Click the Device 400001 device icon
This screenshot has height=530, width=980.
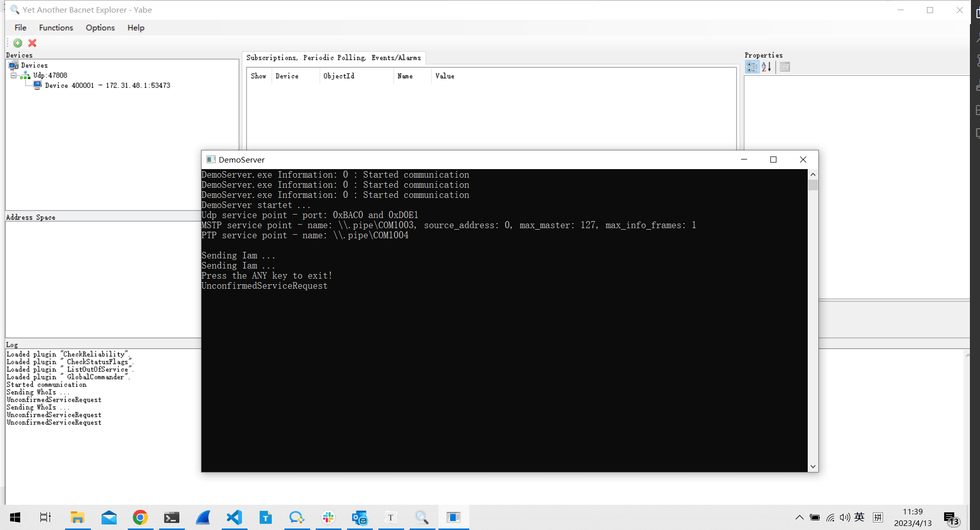tap(37, 85)
